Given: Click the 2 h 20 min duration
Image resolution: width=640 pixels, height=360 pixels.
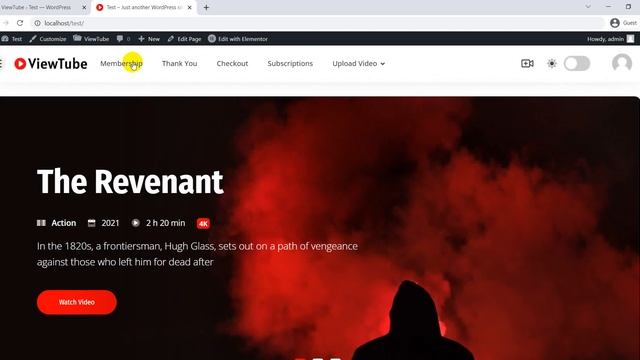Looking at the screenshot, I should 166,223.
